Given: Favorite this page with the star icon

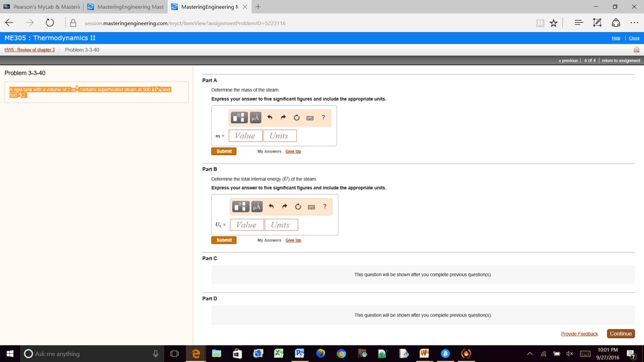Looking at the screenshot, I should 553,23.
